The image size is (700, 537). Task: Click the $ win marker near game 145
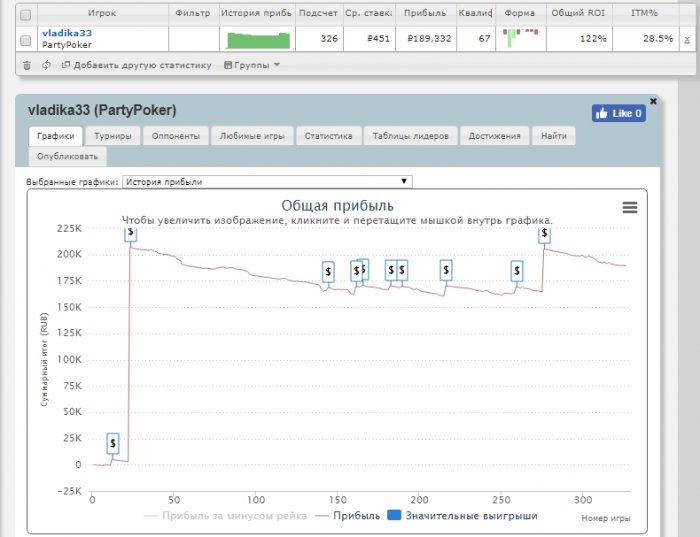[x=328, y=271]
